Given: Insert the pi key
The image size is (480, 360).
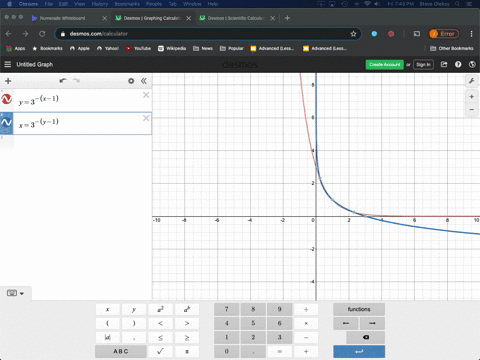Looking at the screenshot, I should 187,351.
